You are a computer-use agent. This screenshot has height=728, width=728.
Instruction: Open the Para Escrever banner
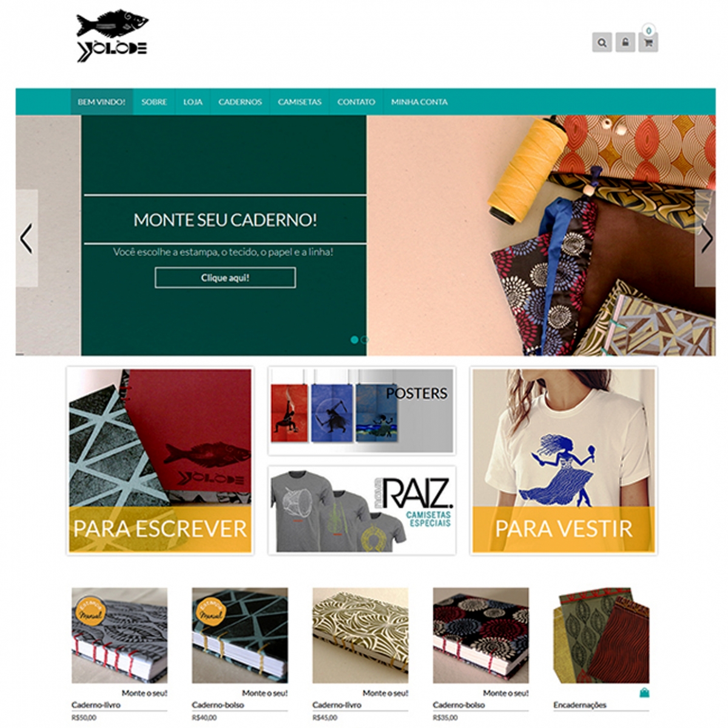click(160, 460)
